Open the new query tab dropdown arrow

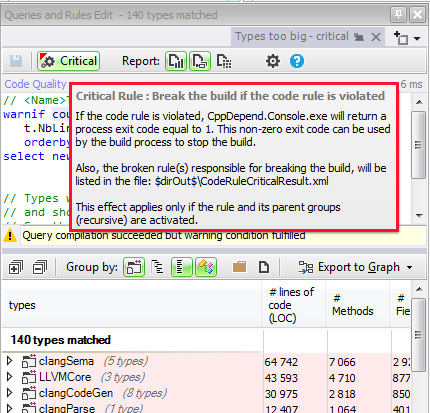click(x=417, y=38)
